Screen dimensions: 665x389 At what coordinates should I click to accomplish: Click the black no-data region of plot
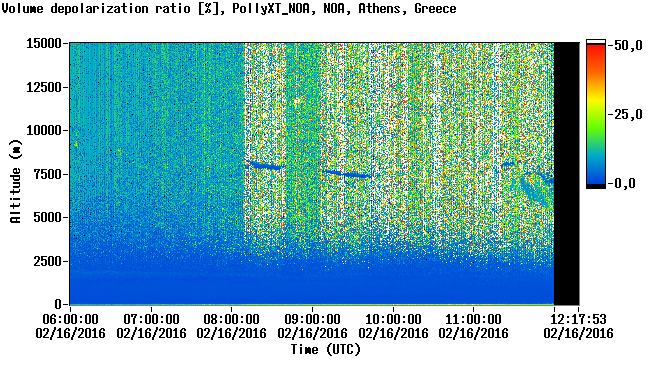click(x=567, y=174)
